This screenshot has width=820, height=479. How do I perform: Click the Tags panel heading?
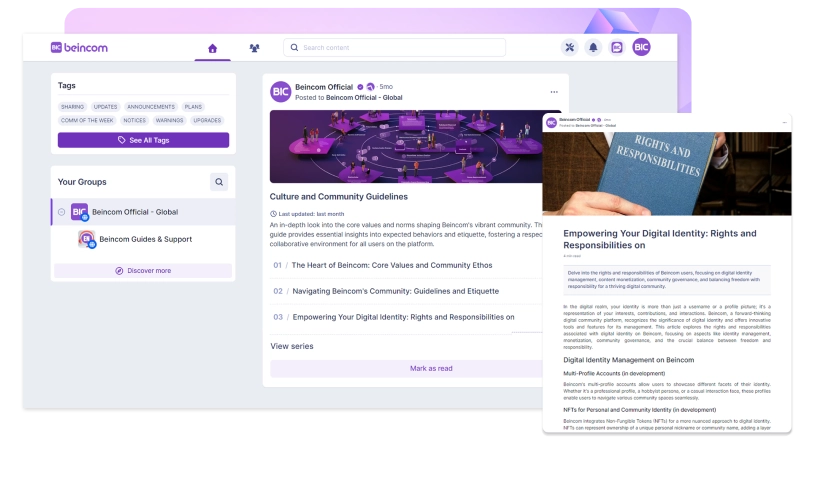66,85
